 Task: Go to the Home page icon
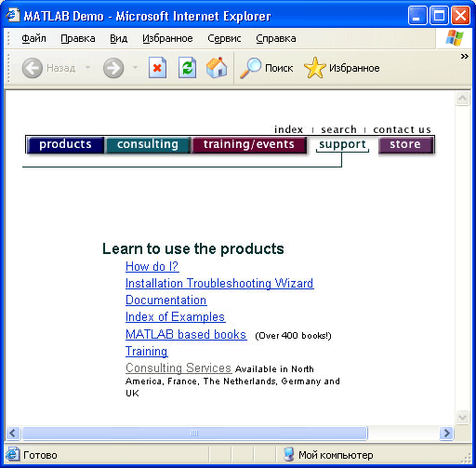pyautogui.click(x=217, y=68)
